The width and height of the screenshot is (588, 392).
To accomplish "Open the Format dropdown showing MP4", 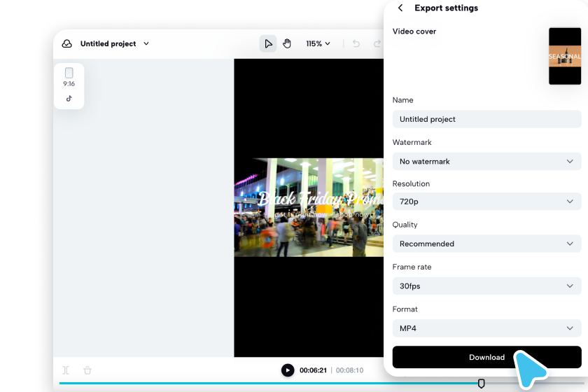I will [486, 328].
